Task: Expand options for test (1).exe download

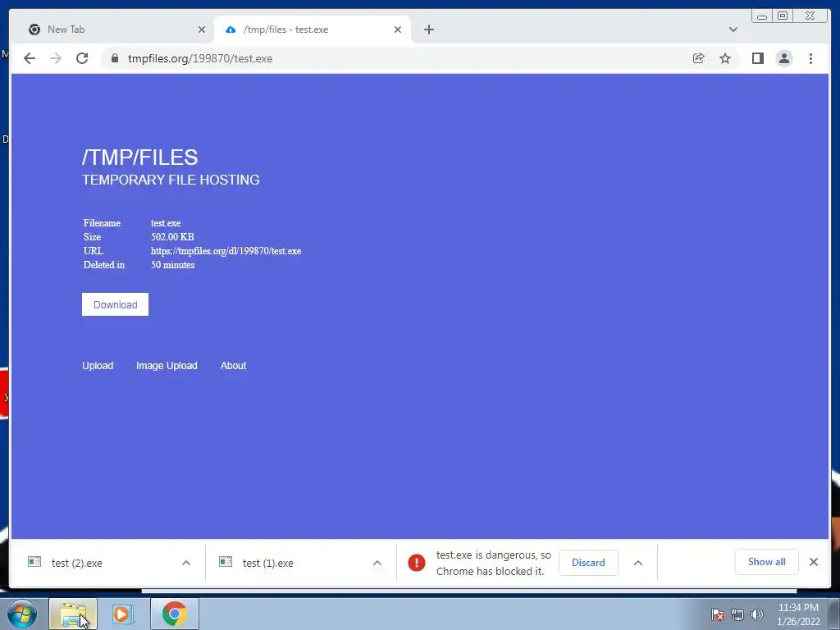Action: 377,563
